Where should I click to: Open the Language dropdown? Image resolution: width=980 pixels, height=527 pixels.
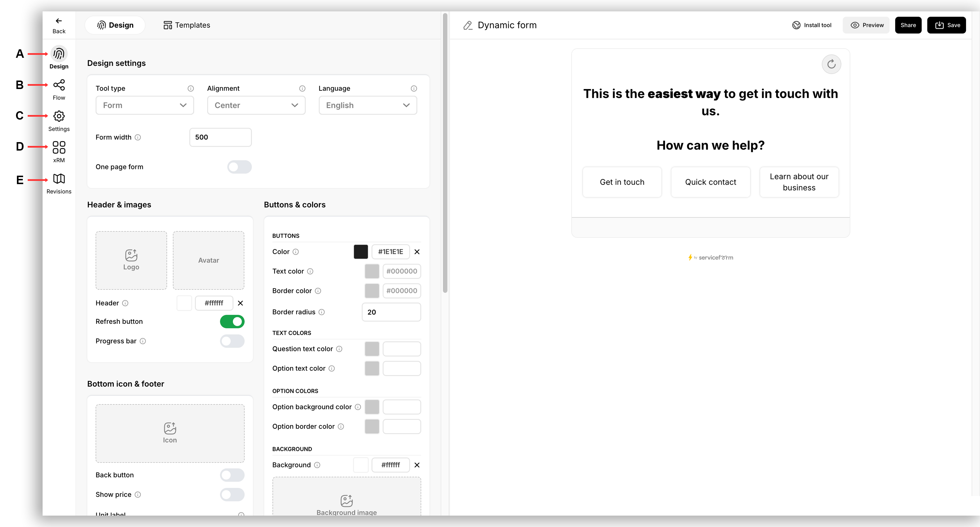[x=367, y=105]
